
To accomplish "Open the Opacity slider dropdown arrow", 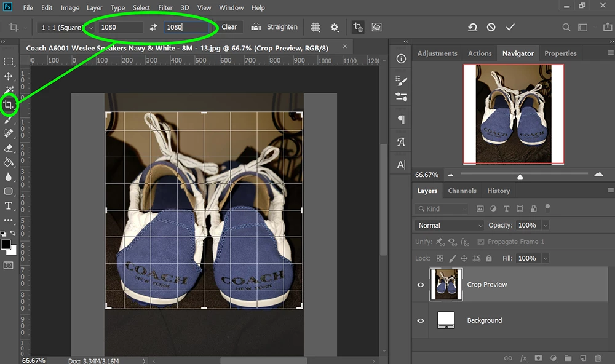I will (545, 226).
